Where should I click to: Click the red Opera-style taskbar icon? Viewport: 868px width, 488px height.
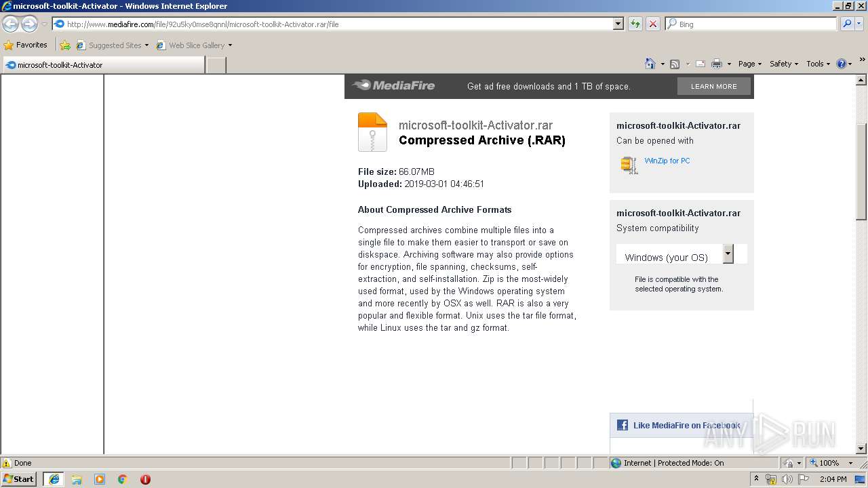click(145, 479)
